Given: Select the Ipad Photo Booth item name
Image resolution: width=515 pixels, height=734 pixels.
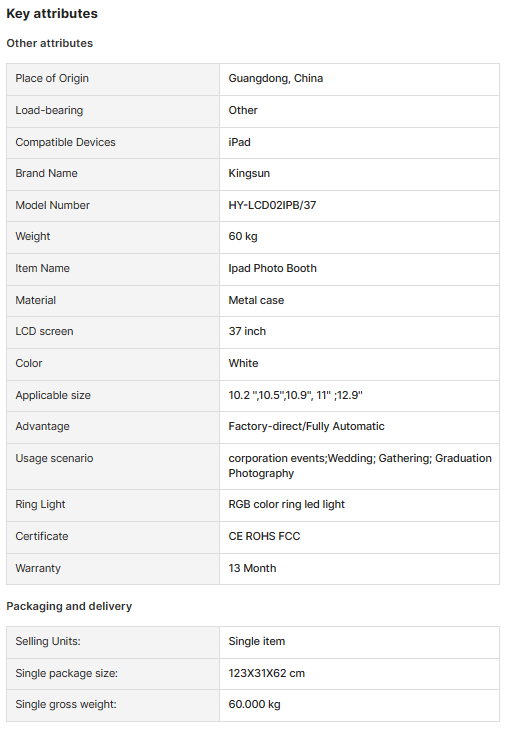Looking at the screenshot, I should pos(272,268).
